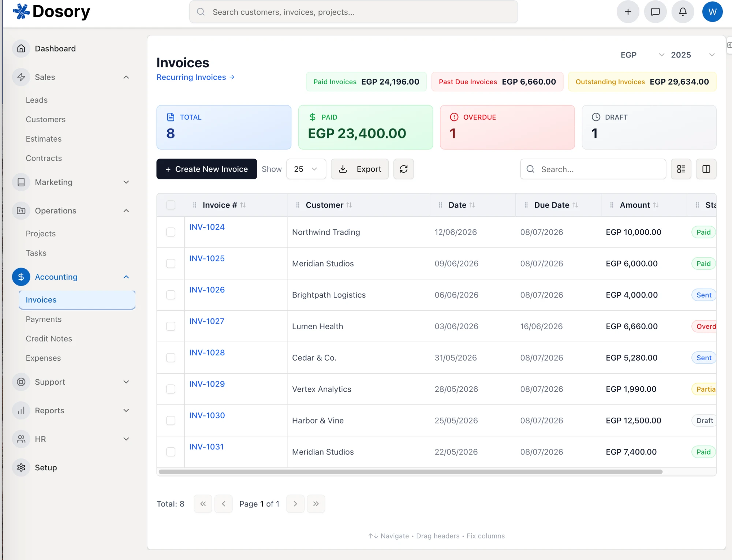Go to next page arrow in pagination
The image size is (732, 560).
[295, 504]
